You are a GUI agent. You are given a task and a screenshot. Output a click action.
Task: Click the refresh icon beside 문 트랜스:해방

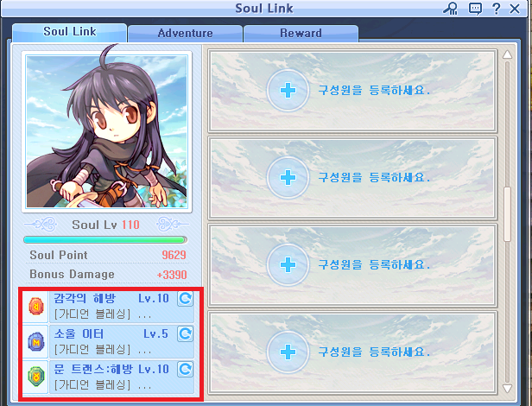point(185,369)
